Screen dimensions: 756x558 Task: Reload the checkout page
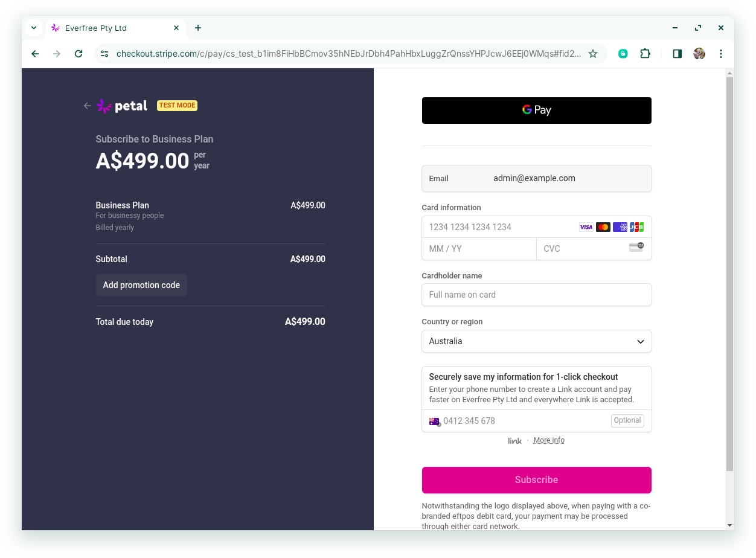(78, 54)
